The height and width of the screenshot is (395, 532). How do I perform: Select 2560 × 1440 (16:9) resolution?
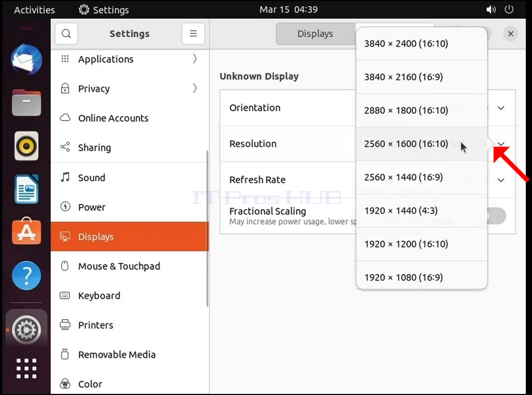point(422,178)
